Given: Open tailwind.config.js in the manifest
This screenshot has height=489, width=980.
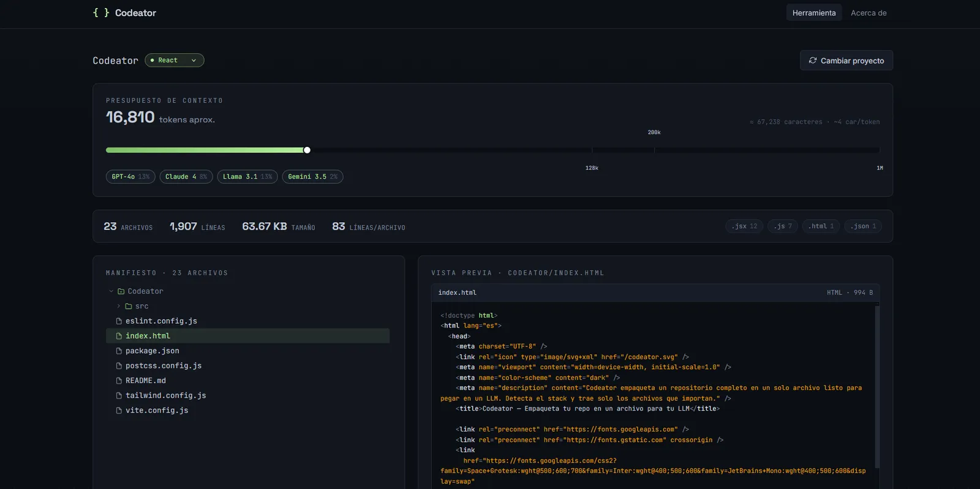Looking at the screenshot, I should (x=247, y=395).
